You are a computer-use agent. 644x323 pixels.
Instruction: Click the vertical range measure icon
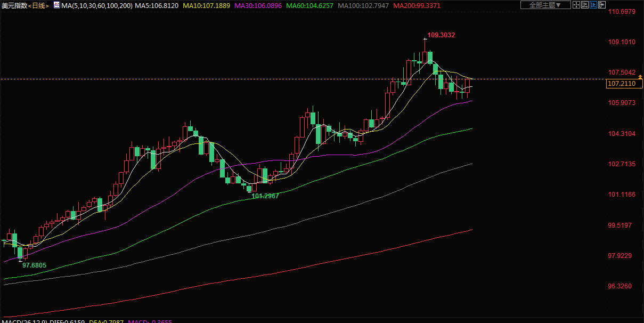coord(584,5)
